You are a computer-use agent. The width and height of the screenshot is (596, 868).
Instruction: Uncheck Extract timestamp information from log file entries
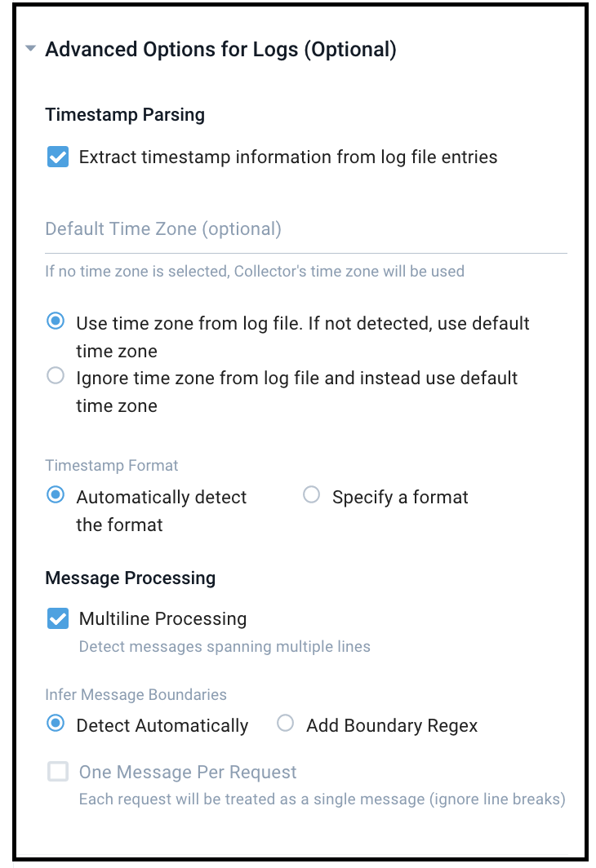(57, 157)
